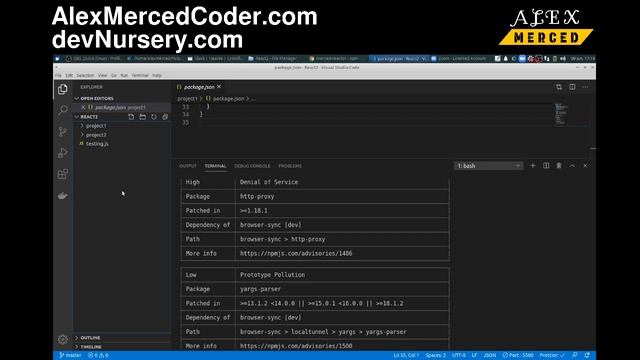Viewport: 640px width, 360px height.
Task: Click 'Port : 5500' Live Server in status bar
Action: tap(518, 356)
